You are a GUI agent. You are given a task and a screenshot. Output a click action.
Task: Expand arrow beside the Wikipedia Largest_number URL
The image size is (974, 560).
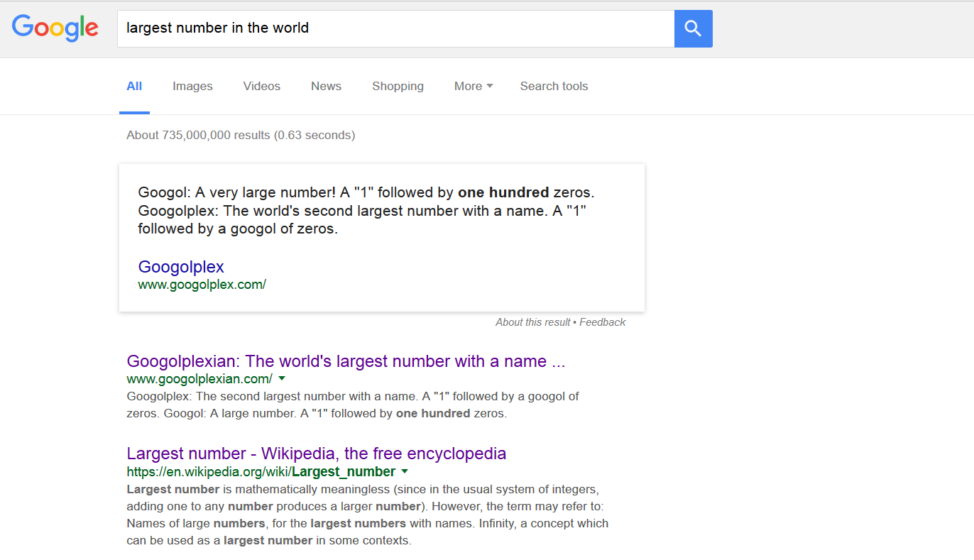(x=405, y=471)
